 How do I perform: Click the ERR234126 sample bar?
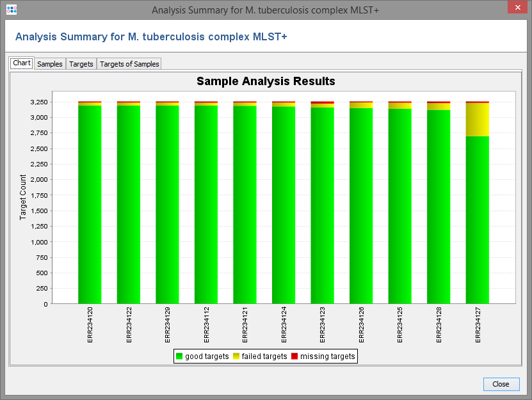click(x=361, y=205)
